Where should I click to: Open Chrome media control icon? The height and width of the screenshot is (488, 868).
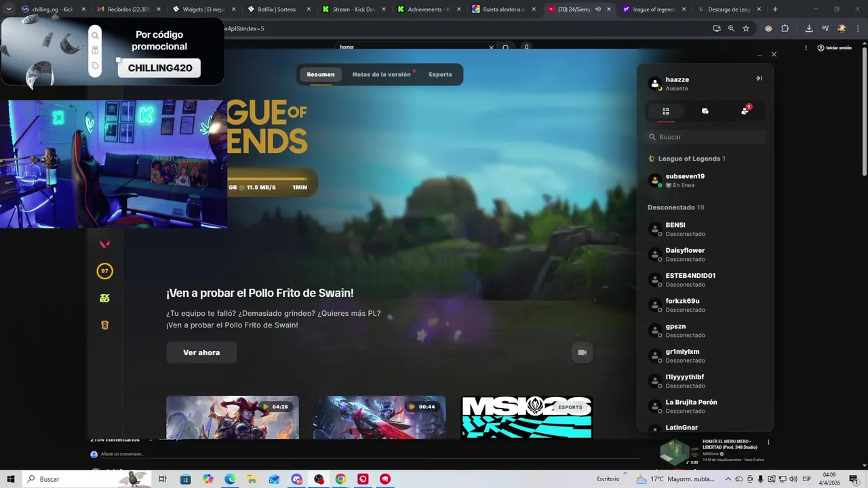[x=825, y=28]
